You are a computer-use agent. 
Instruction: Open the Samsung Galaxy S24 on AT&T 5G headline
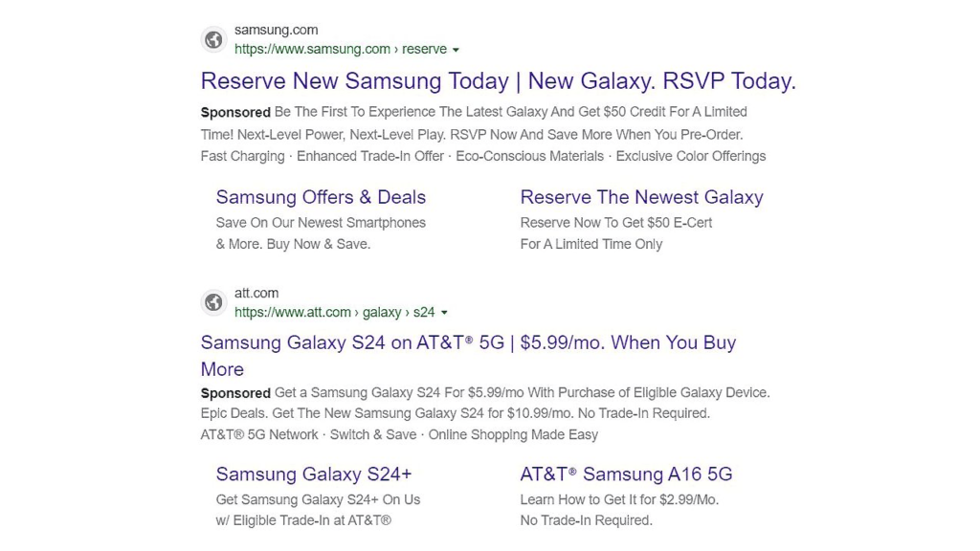pos(468,342)
